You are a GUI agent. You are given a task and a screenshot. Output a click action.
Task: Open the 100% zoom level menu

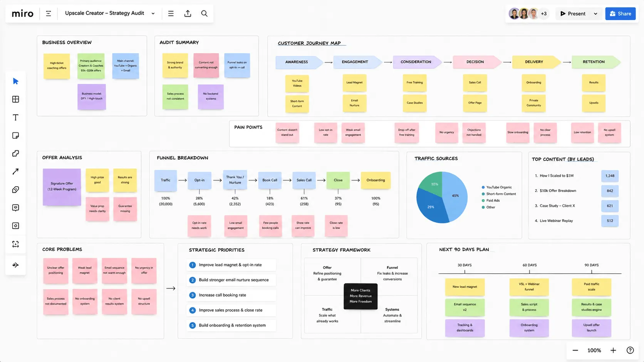pyautogui.click(x=594, y=350)
